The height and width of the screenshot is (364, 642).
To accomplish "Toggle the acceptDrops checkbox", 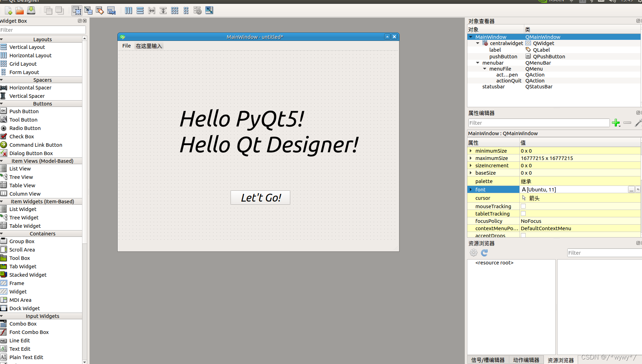I will pos(523,235).
